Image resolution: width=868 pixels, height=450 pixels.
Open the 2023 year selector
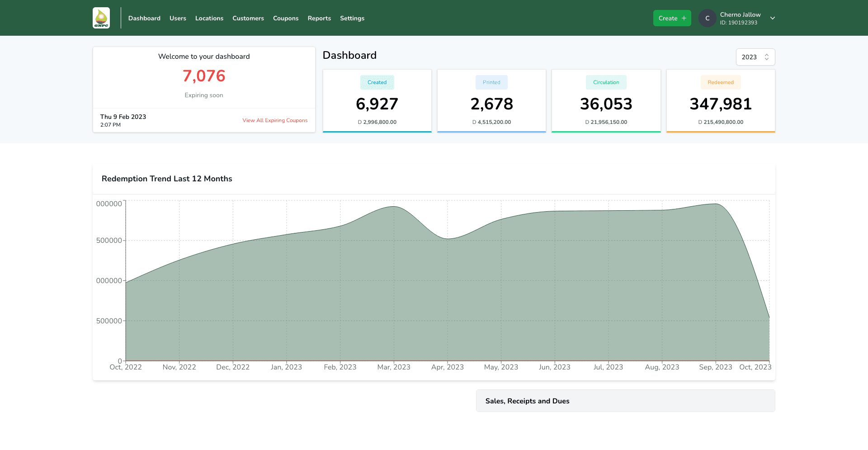click(755, 57)
